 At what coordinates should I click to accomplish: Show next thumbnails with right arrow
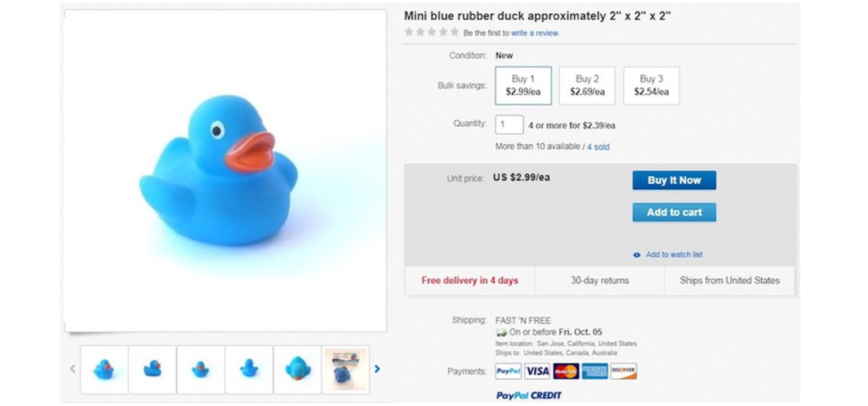point(377,369)
